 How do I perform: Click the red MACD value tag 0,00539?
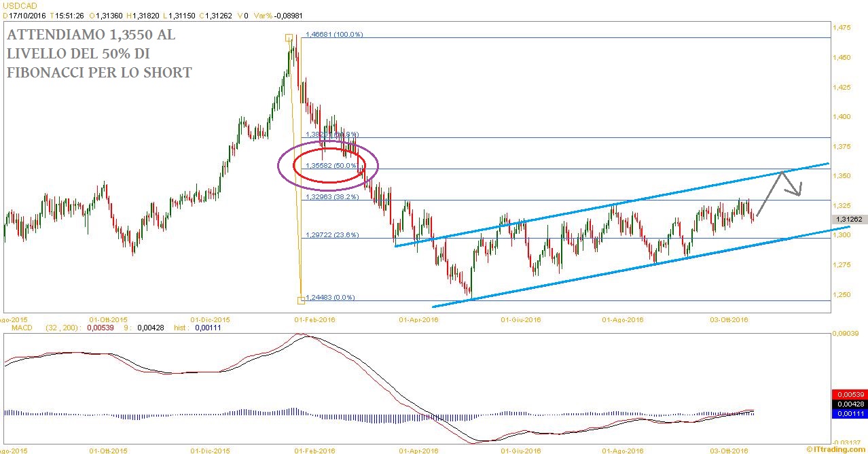coord(848,394)
